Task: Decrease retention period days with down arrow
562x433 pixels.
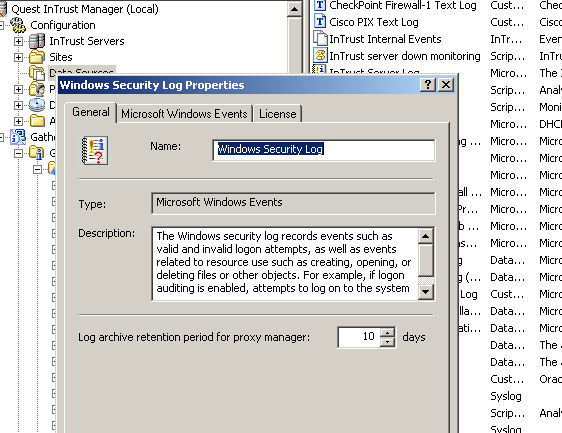Action: click(x=387, y=342)
